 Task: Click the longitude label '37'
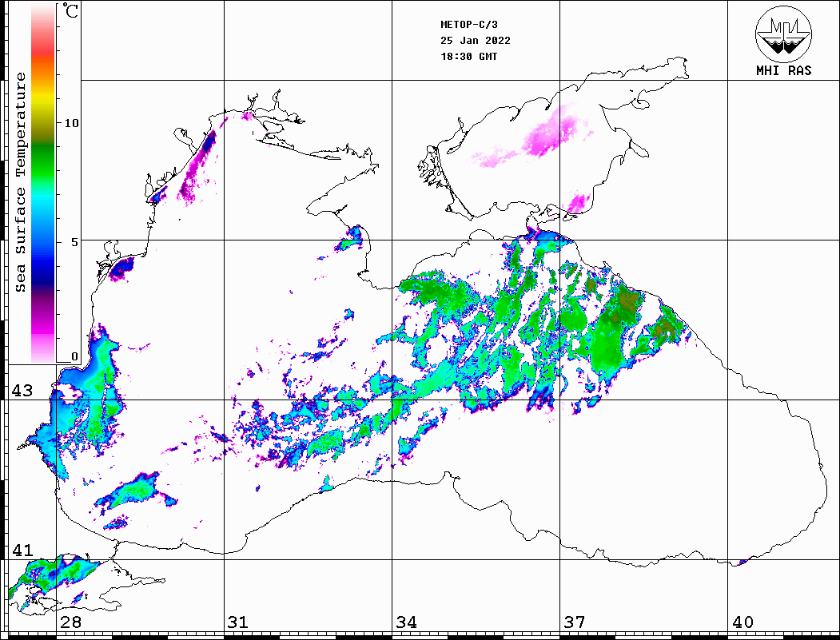[575, 622]
